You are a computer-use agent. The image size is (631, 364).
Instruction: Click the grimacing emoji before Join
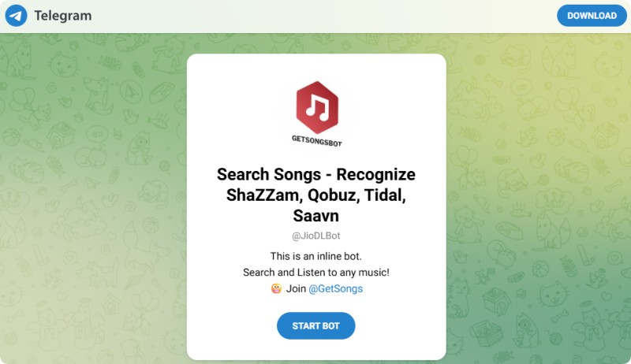[276, 288]
